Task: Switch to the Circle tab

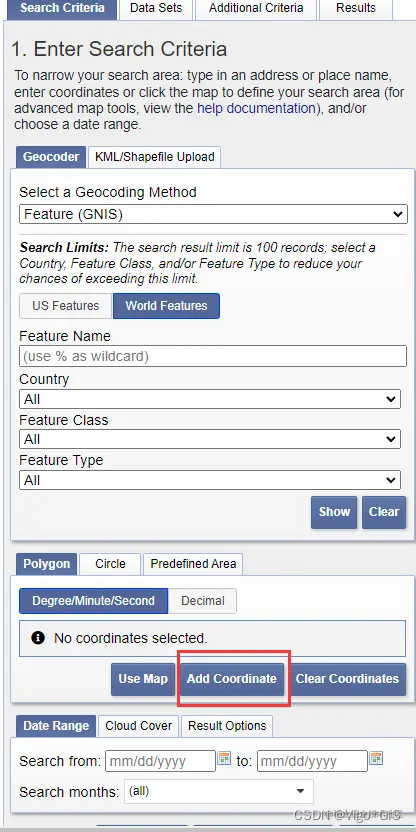Action: click(110, 564)
